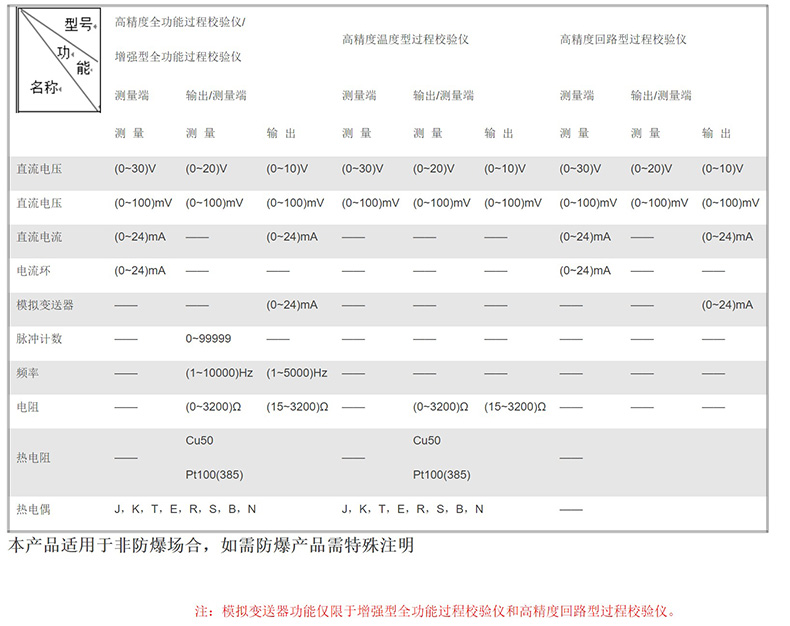Click the 热电偶 row label
Image resolution: width=790 pixels, height=626 pixels.
click(33, 509)
